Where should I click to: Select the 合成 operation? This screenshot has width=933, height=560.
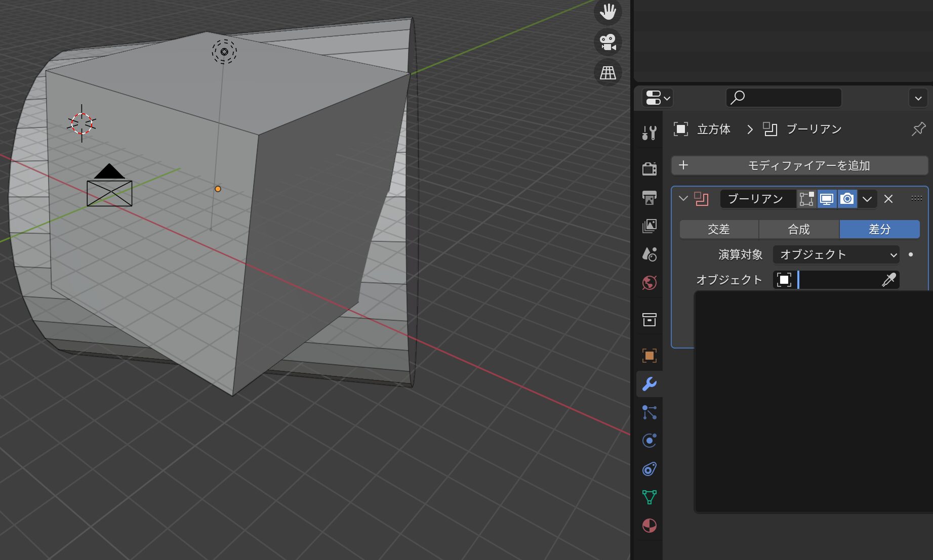point(798,229)
